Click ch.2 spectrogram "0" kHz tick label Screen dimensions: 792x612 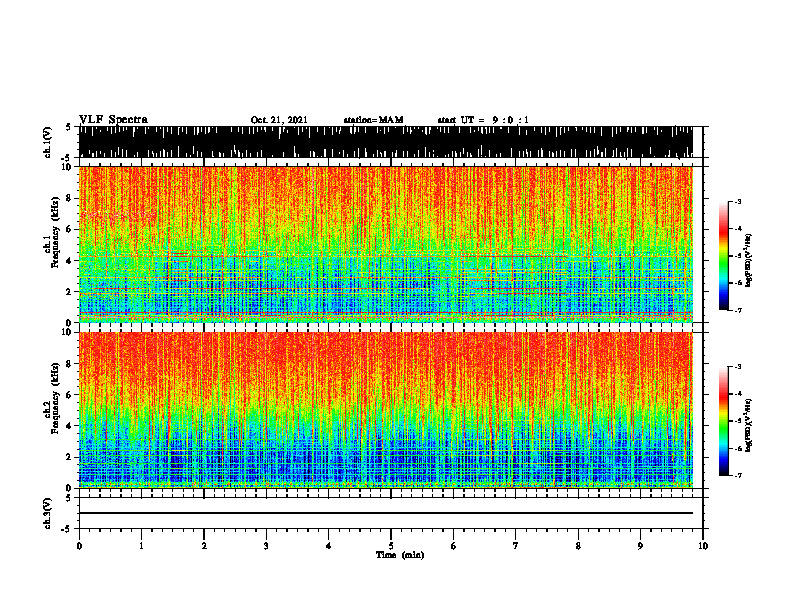(x=69, y=488)
